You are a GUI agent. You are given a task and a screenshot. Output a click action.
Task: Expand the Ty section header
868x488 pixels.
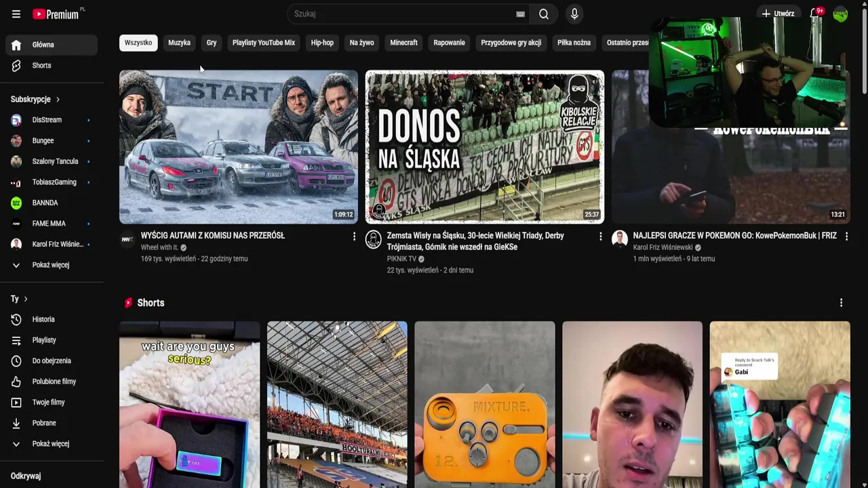(19, 299)
